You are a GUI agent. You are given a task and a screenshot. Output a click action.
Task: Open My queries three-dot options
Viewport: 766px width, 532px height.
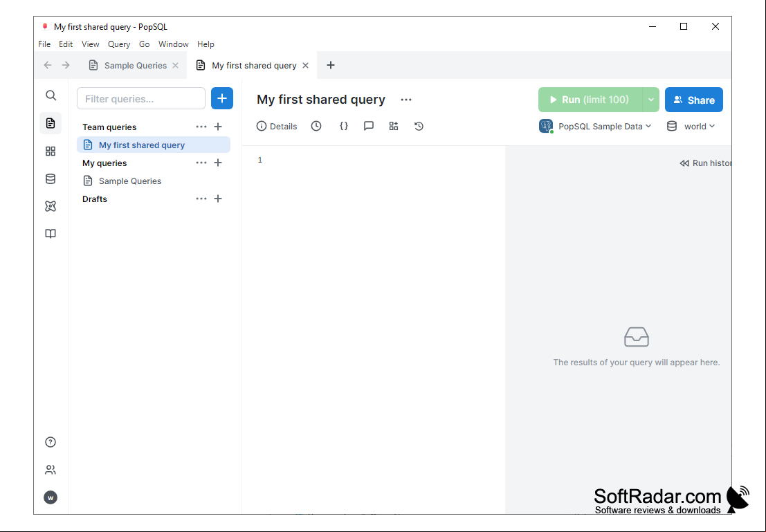[x=201, y=163]
